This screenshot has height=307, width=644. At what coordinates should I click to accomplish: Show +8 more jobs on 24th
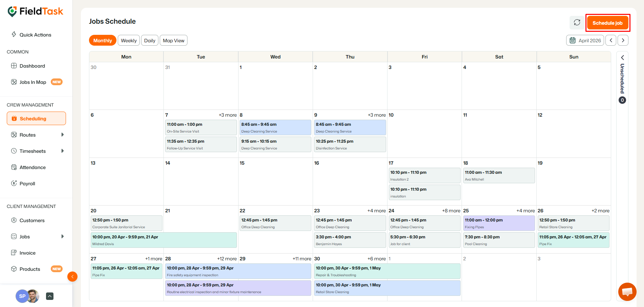pyautogui.click(x=451, y=211)
